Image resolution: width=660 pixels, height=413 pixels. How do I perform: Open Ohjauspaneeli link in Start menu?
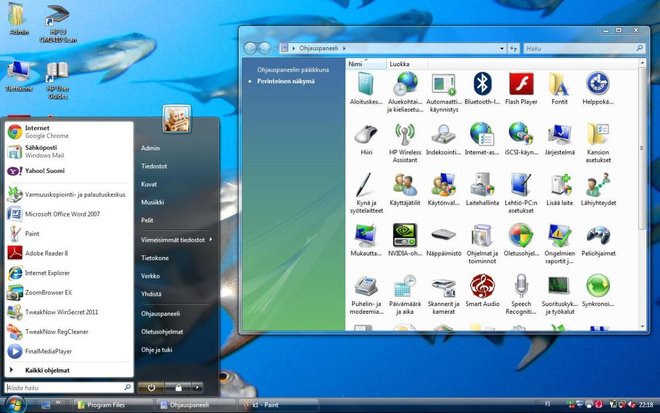pos(160,314)
